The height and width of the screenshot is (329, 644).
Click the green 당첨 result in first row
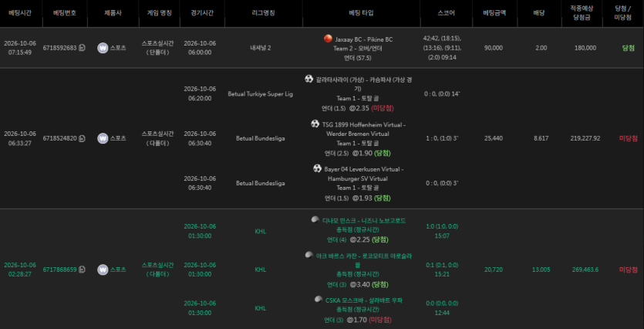tap(628, 48)
